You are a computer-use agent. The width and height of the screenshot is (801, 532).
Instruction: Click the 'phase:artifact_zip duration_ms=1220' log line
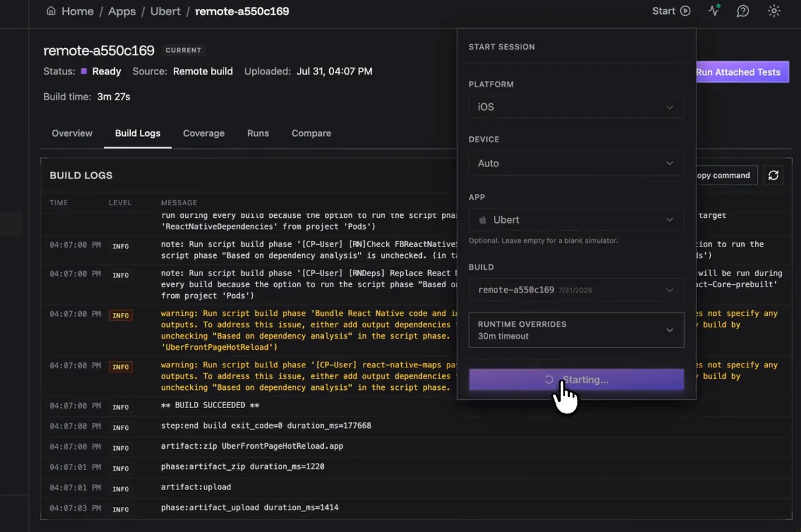[x=243, y=466]
